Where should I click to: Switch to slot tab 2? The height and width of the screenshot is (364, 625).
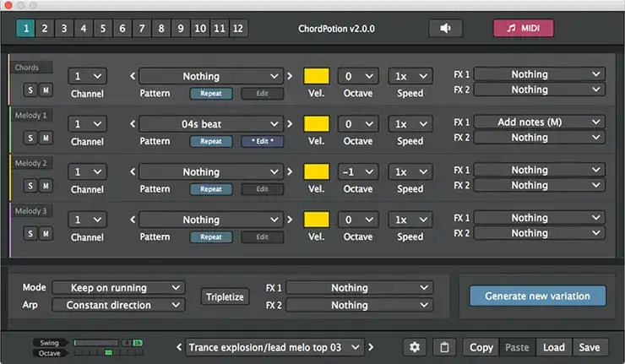(45, 29)
